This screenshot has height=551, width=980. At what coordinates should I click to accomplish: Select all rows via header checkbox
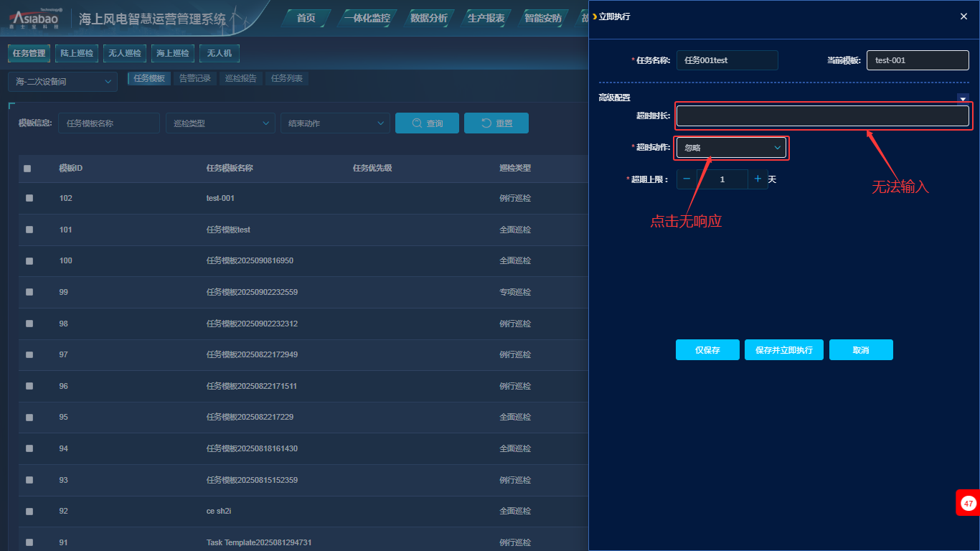point(27,169)
